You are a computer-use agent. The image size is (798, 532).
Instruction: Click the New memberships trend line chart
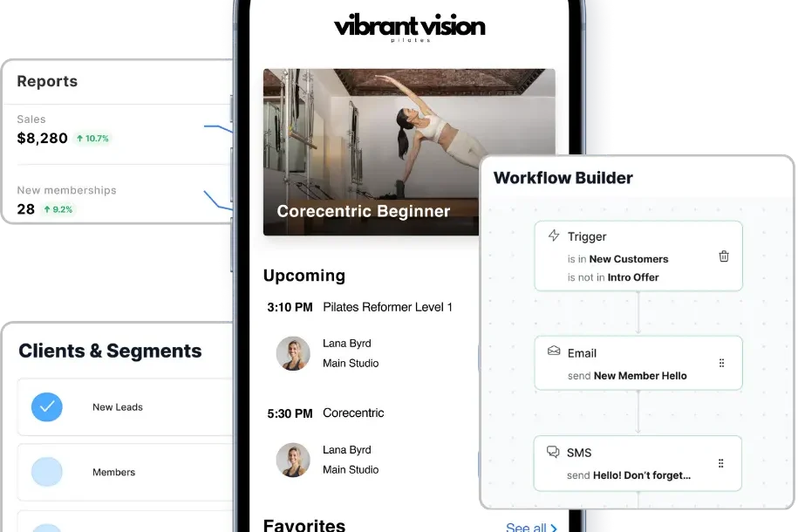[x=218, y=200]
